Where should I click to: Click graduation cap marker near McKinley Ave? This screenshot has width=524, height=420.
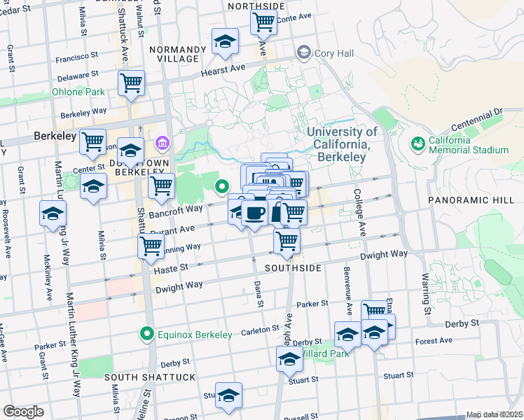53,214
